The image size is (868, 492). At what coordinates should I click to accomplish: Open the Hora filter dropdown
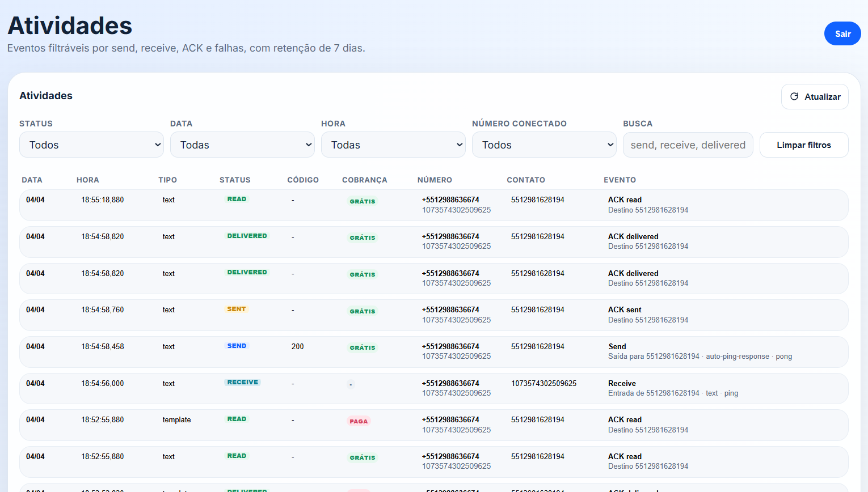pos(393,145)
